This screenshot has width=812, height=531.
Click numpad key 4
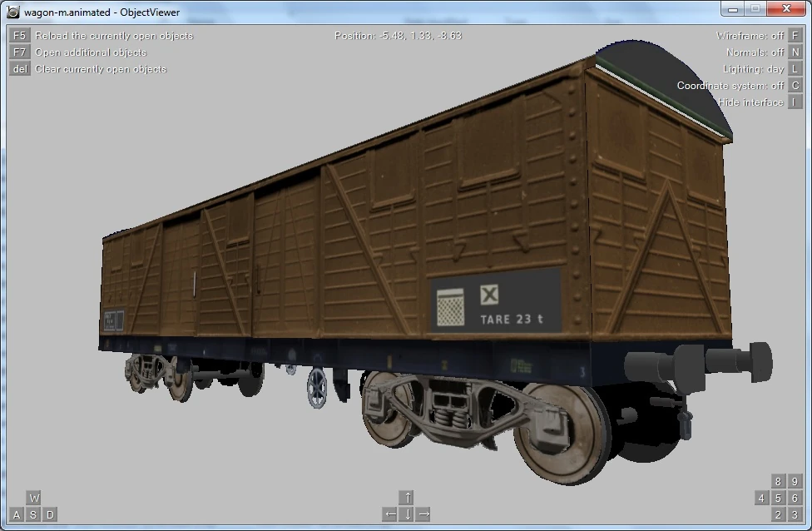point(760,498)
